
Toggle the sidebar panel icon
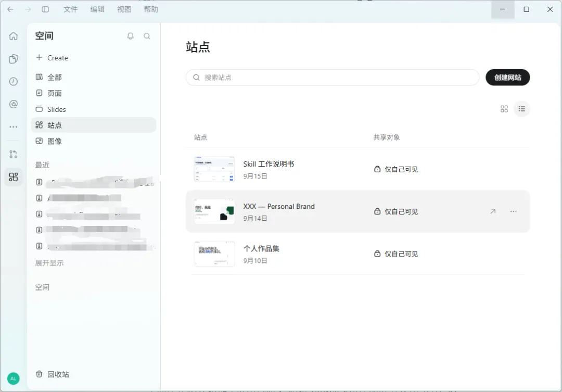click(x=45, y=9)
